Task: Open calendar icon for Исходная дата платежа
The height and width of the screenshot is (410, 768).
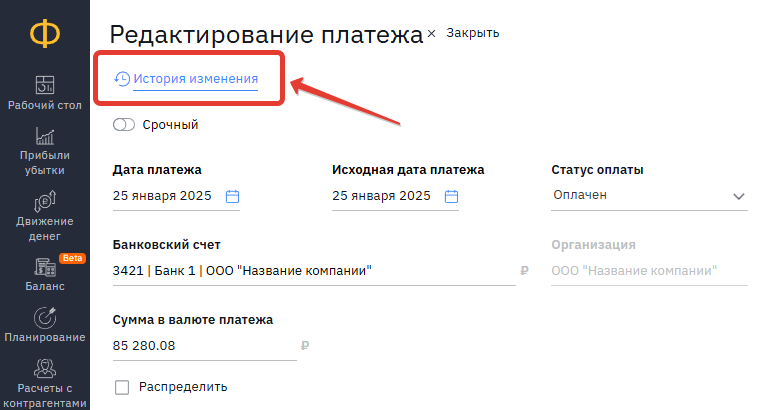Action: [451, 196]
